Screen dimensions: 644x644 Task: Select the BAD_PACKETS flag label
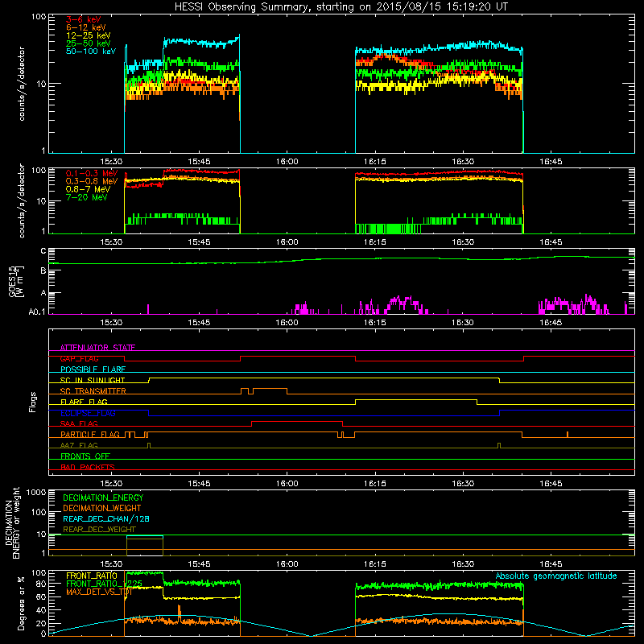[x=88, y=467]
